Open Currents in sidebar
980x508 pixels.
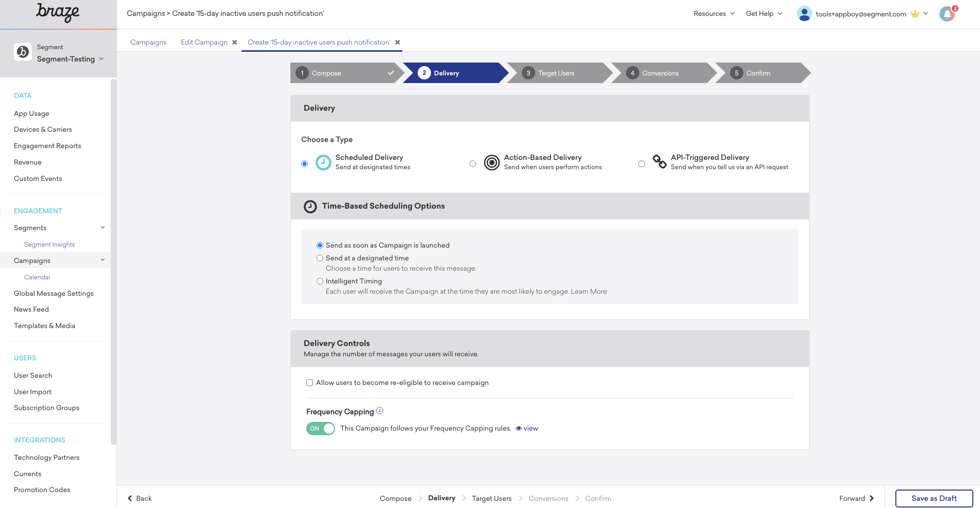28,474
